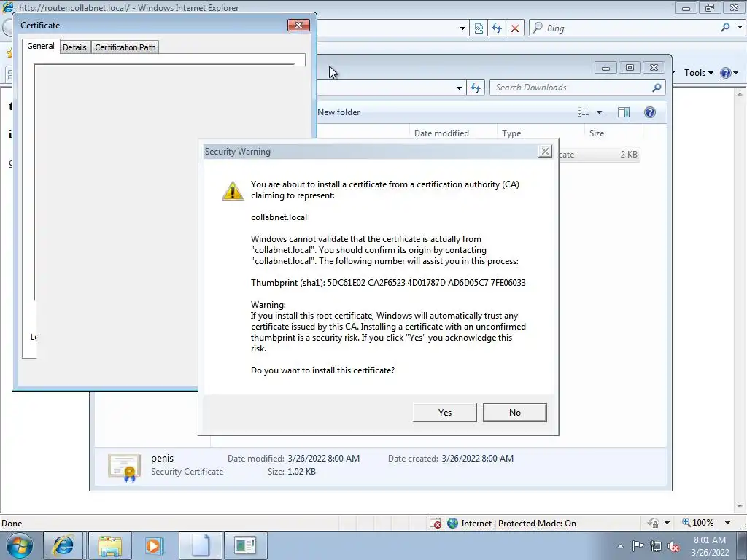Expand the zoom level dropdown arrow
This screenshot has width=747, height=560.
727,523
